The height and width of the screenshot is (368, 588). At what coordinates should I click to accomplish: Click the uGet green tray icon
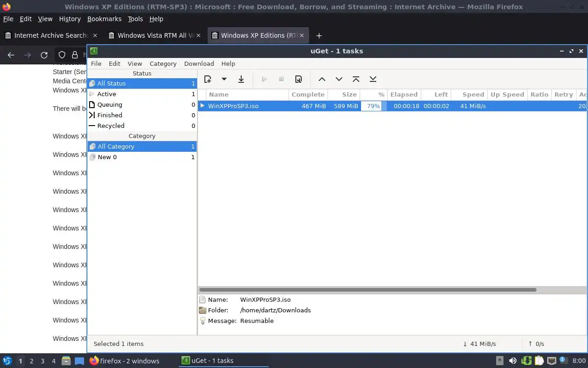526,361
